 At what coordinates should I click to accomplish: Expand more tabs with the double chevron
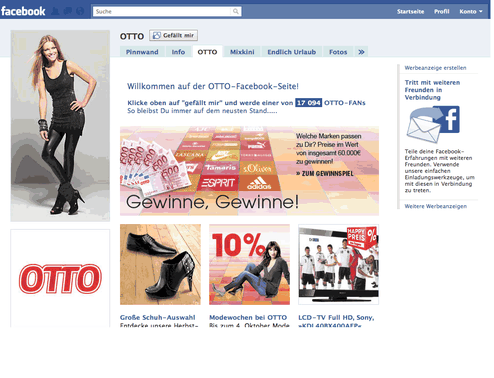[x=361, y=52]
